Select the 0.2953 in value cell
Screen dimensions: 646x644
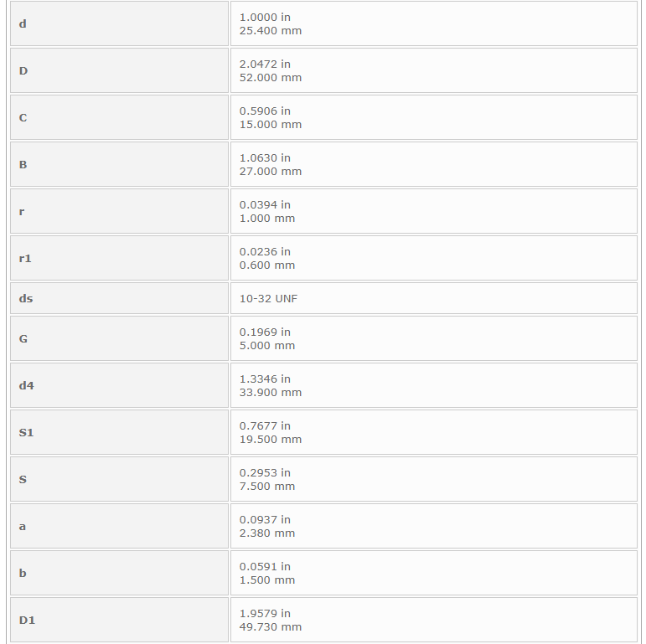[433, 479]
